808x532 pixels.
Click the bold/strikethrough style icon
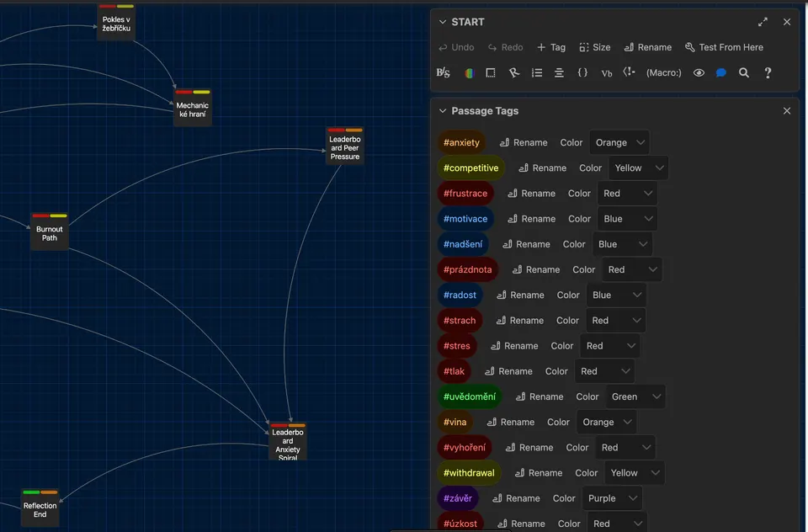(444, 72)
